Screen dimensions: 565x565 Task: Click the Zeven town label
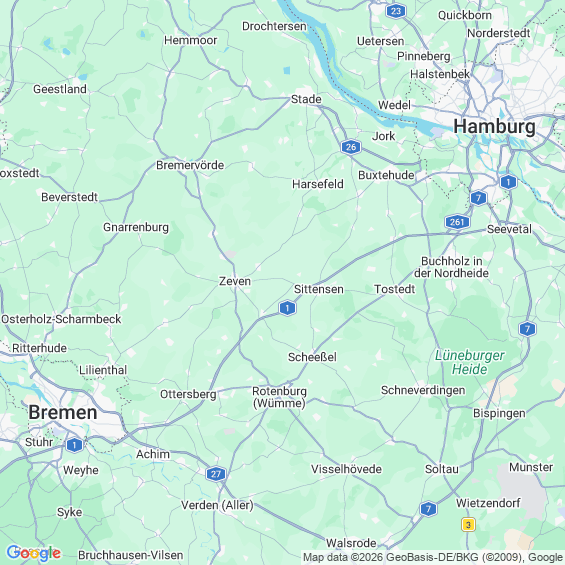235,281
